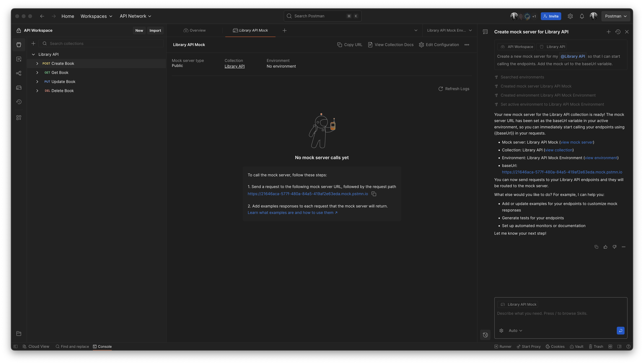Open the Mock servers sidebar icon
This screenshot has width=644, height=364.
(19, 88)
